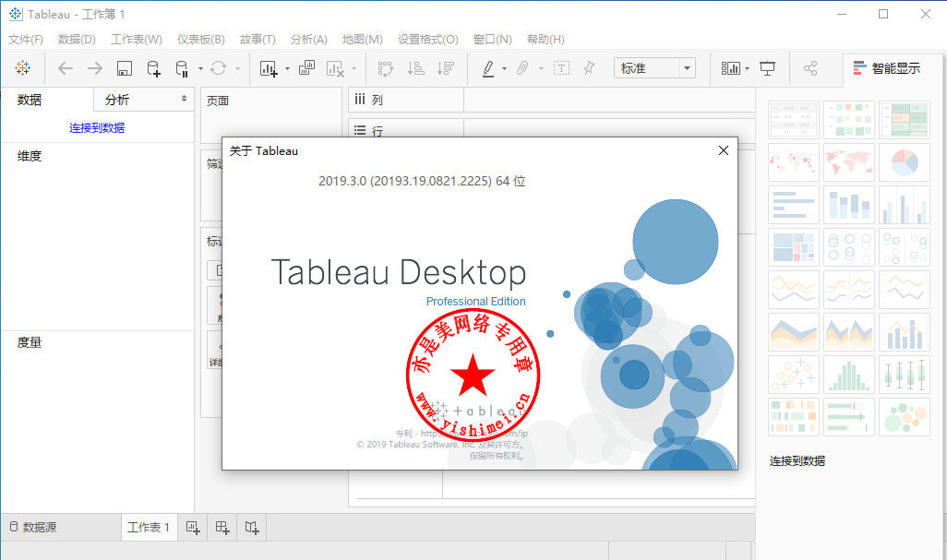Close the 关于 Tableau dialog
Screen dimensions: 947x560
(x=724, y=150)
